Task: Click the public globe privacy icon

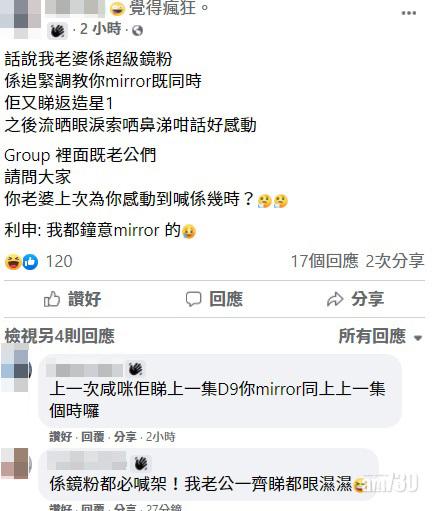Action: click(x=138, y=31)
